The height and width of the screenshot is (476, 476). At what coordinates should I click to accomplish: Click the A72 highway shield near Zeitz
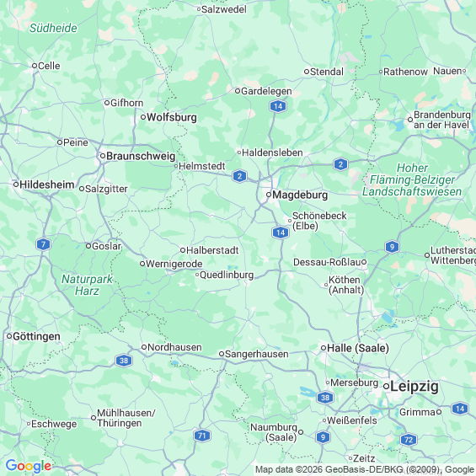pyautogui.click(x=409, y=440)
